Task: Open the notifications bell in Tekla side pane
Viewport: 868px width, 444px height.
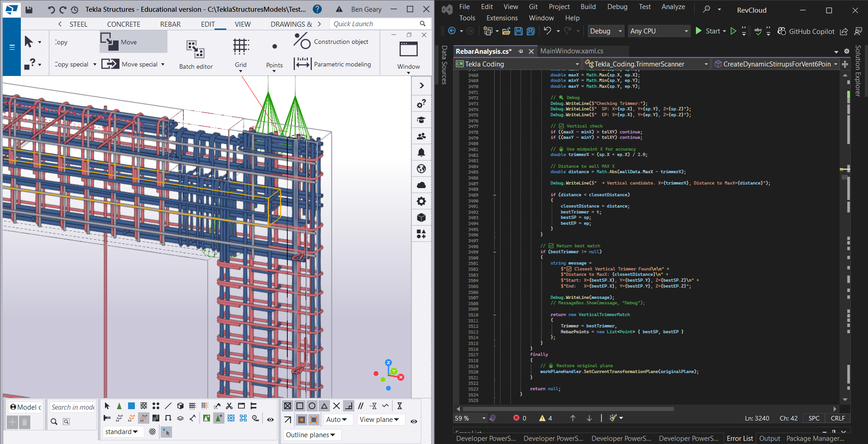Action: (421, 152)
